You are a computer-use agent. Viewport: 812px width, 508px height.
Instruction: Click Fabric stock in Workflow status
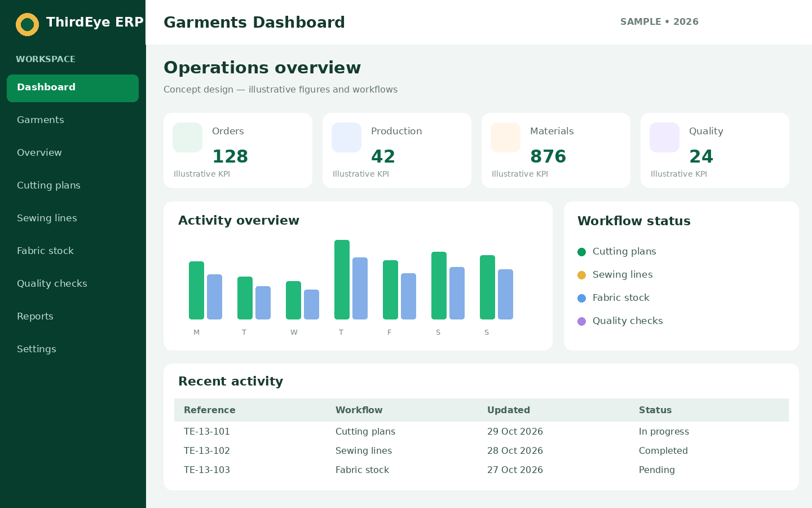point(621,298)
